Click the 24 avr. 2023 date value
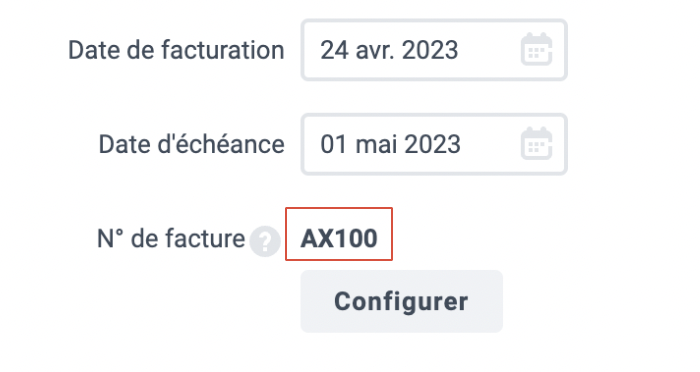This screenshot has height=372, width=700. click(x=389, y=50)
